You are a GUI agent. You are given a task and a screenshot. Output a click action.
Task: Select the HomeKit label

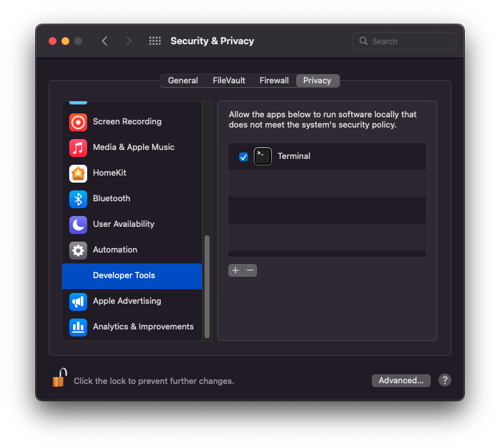click(110, 172)
